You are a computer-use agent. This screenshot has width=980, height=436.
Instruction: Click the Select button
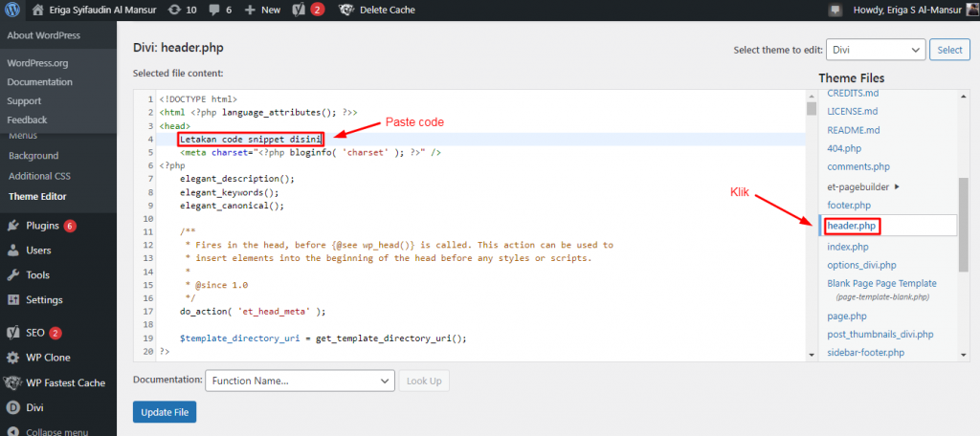pyautogui.click(x=949, y=50)
